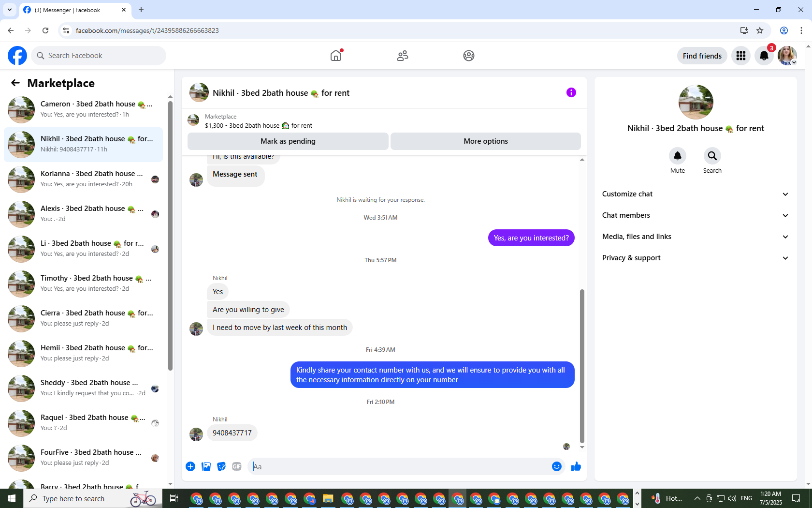Open conversation information purple icon
Image resolution: width=812 pixels, height=508 pixels.
click(x=571, y=92)
